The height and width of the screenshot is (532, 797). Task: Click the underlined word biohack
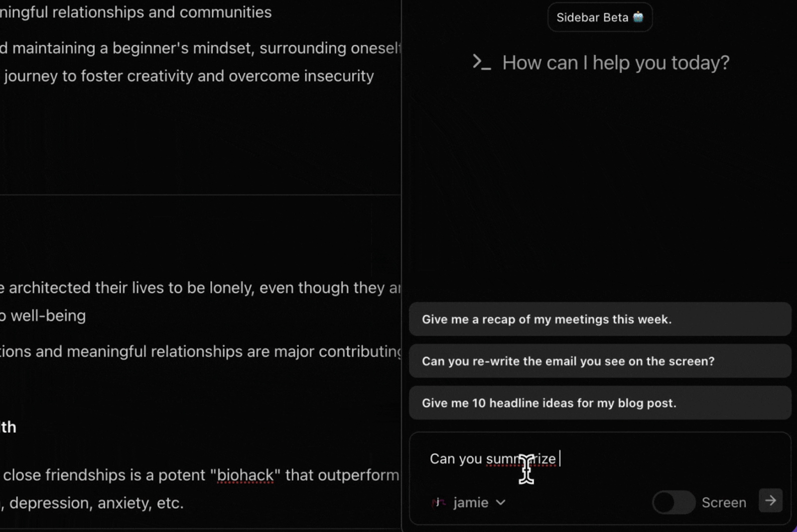[245, 475]
